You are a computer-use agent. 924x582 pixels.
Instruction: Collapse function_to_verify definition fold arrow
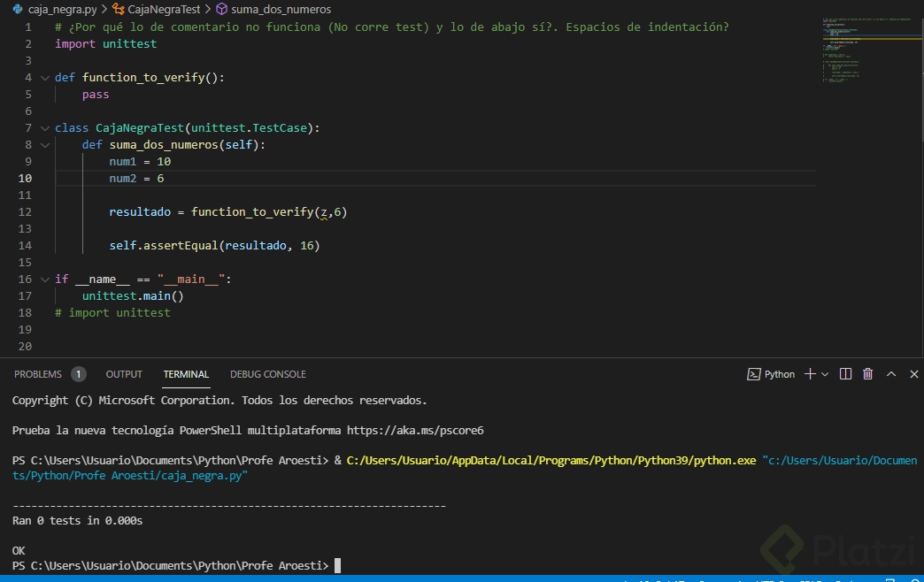click(x=45, y=77)
